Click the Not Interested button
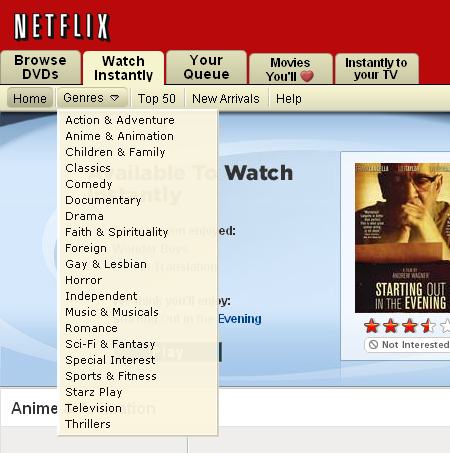 [407, 345]
